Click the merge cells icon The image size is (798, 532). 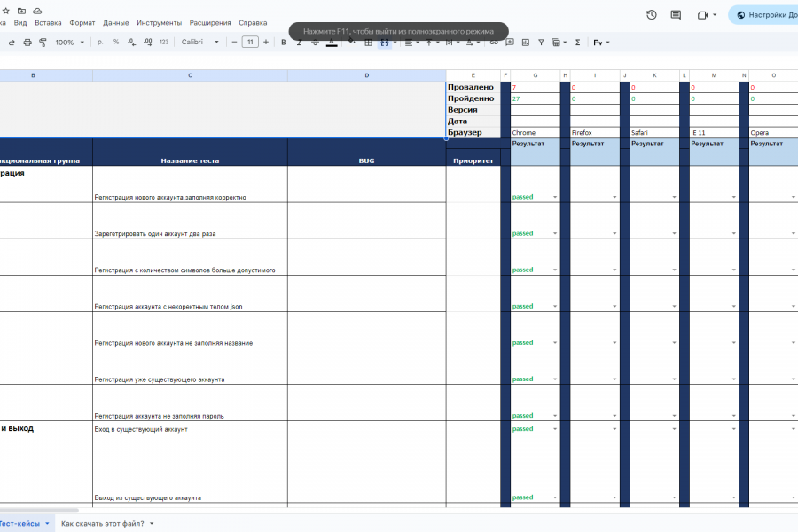tap(385, 43)
